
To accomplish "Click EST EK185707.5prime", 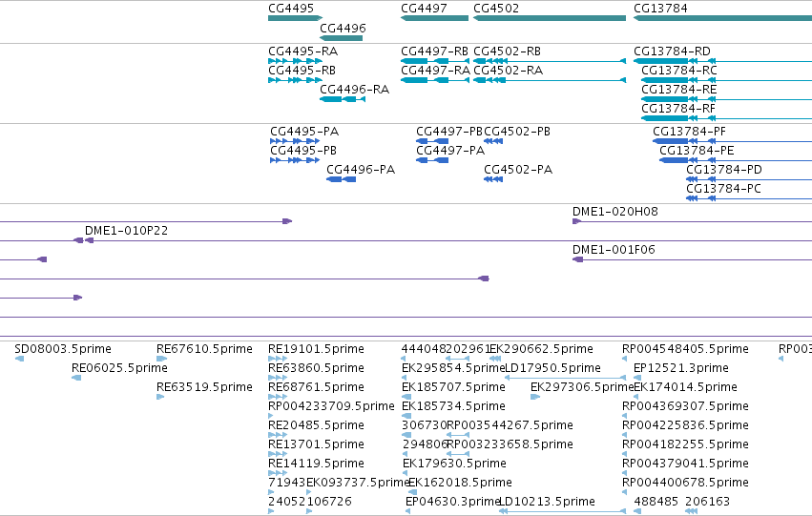I will point(453,387).
